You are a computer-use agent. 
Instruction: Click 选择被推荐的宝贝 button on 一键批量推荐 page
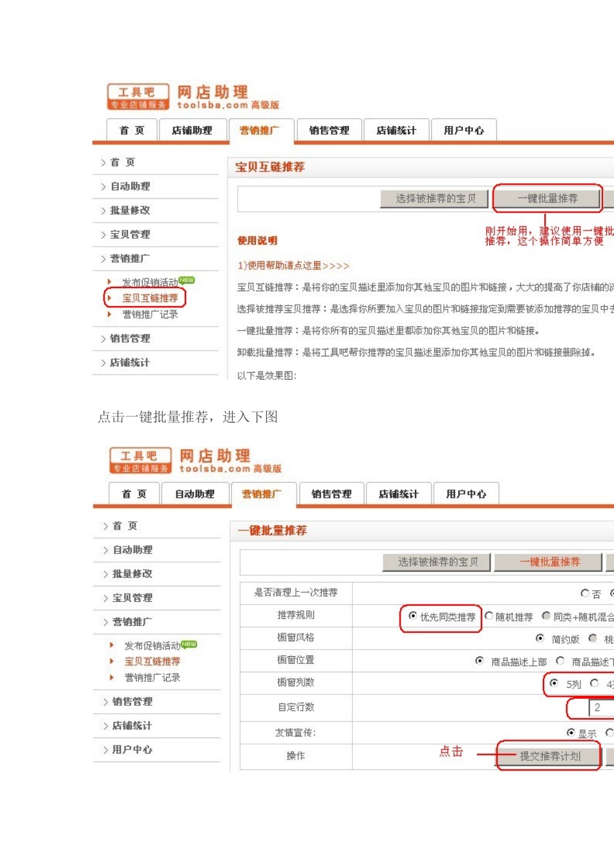pyautogui.click(x=437, y=563)
